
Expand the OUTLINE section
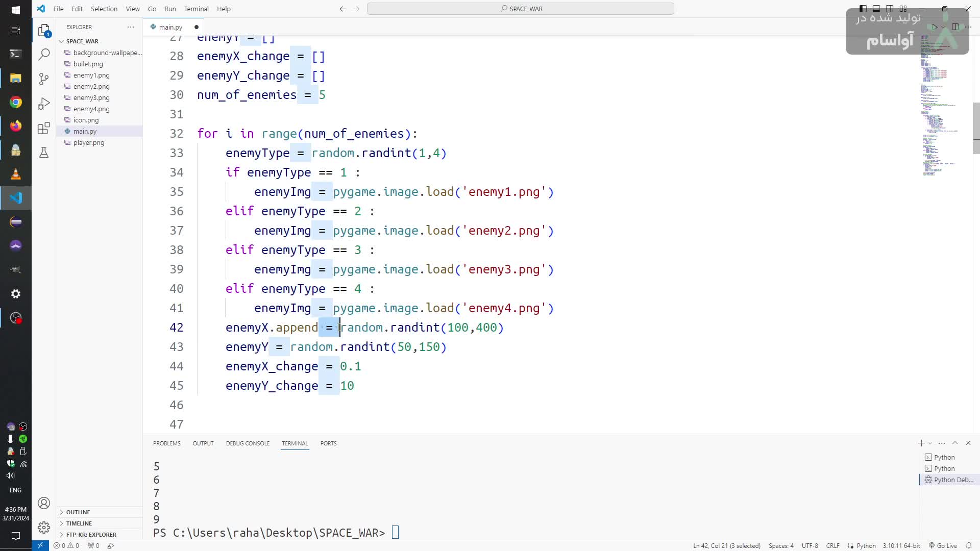tap(78, 512)
